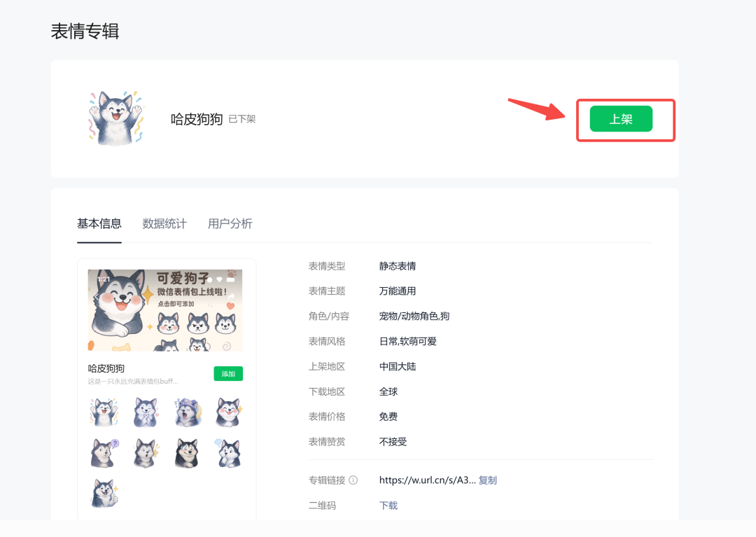
Task: Click the 添加 button in the preview card
Action: (228, 374)
